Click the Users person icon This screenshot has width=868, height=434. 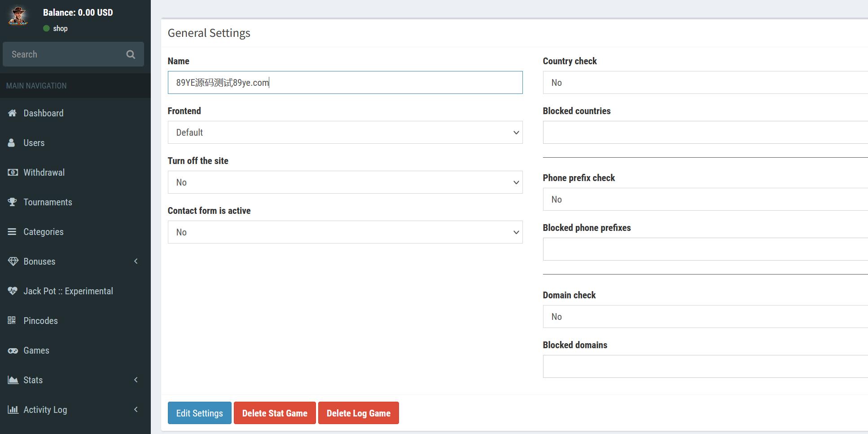point(12,143)
